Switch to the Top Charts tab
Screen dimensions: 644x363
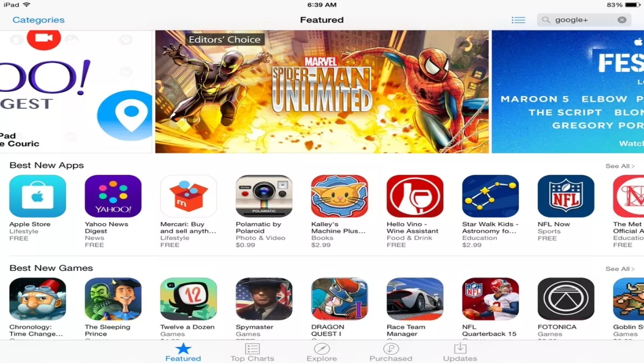pos(252,352)
